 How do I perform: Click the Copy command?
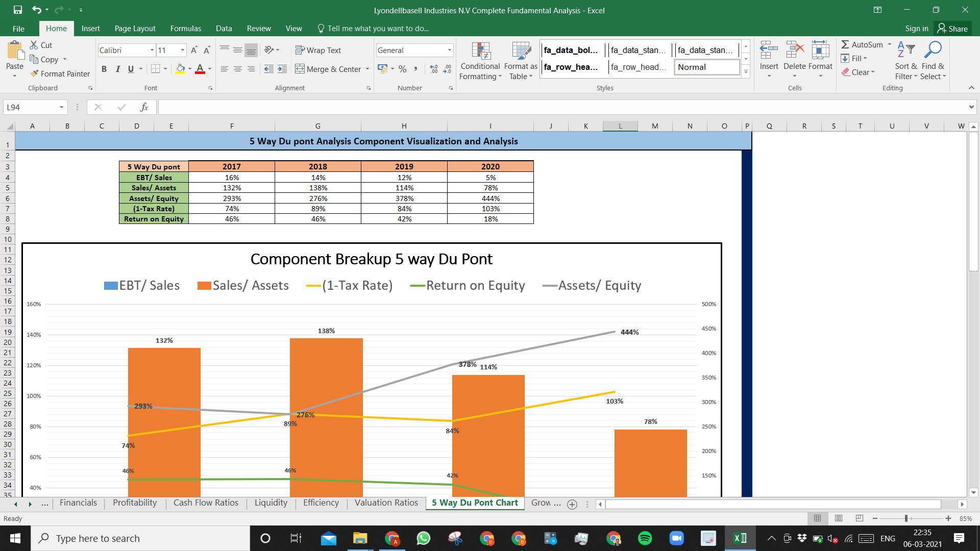(x=44, y=59)
